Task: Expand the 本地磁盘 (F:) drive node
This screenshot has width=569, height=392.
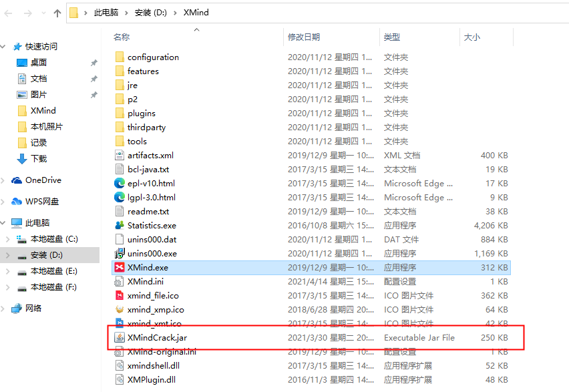Action: click(8, 287)
